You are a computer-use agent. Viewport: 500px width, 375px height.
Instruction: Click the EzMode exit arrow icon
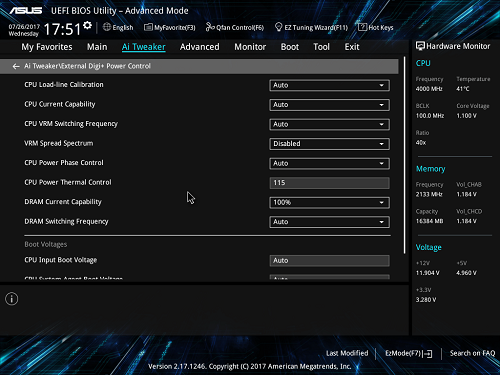428,354
